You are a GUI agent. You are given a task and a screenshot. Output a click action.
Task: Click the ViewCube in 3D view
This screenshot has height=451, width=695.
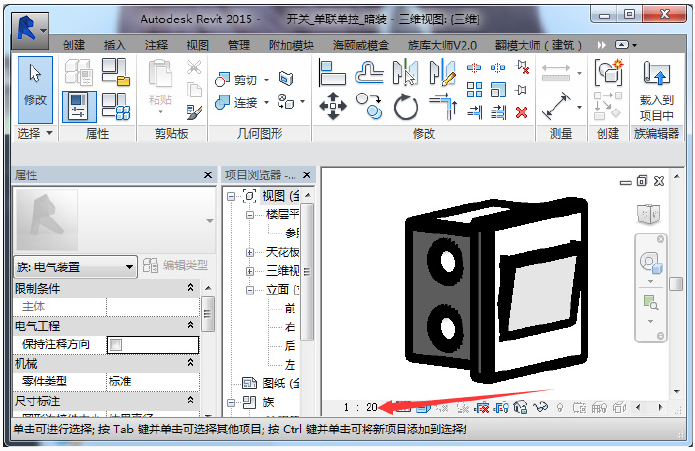point(649,214)
